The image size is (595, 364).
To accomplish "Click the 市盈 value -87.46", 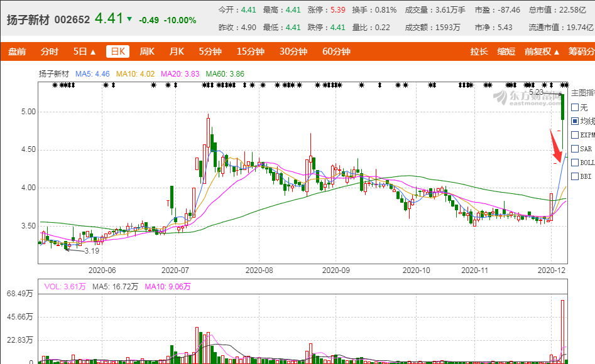I will [x=508, y=10].
